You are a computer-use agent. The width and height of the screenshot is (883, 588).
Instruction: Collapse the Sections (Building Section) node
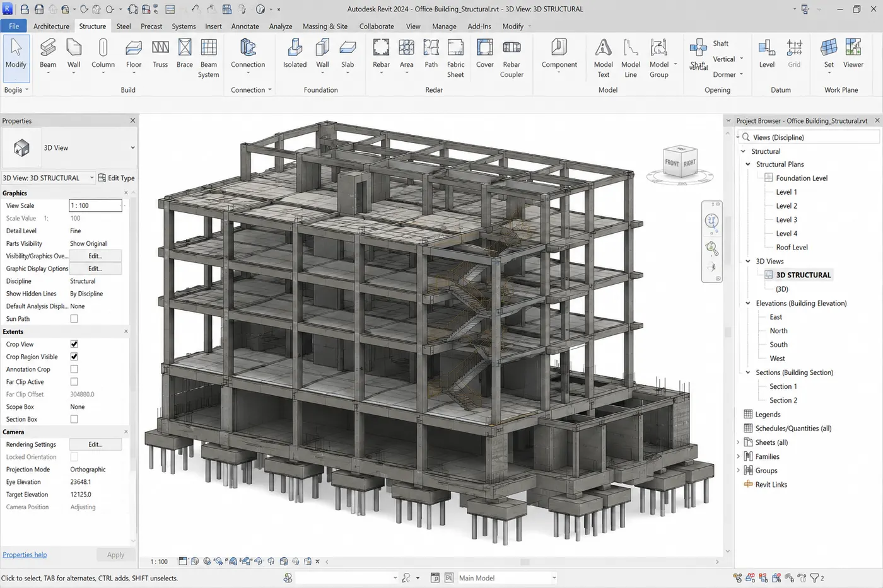pyautogui.click(x=748, y=372)
